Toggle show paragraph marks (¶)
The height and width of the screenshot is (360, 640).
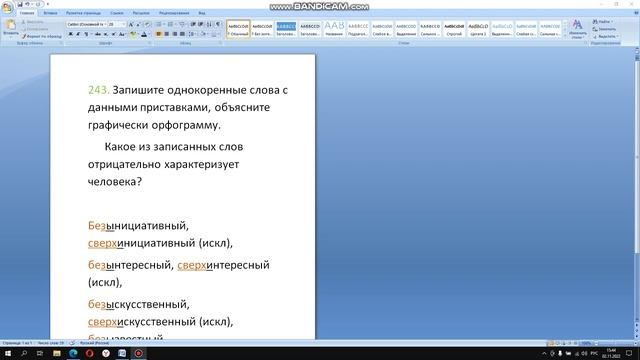[x=218, y=24]
